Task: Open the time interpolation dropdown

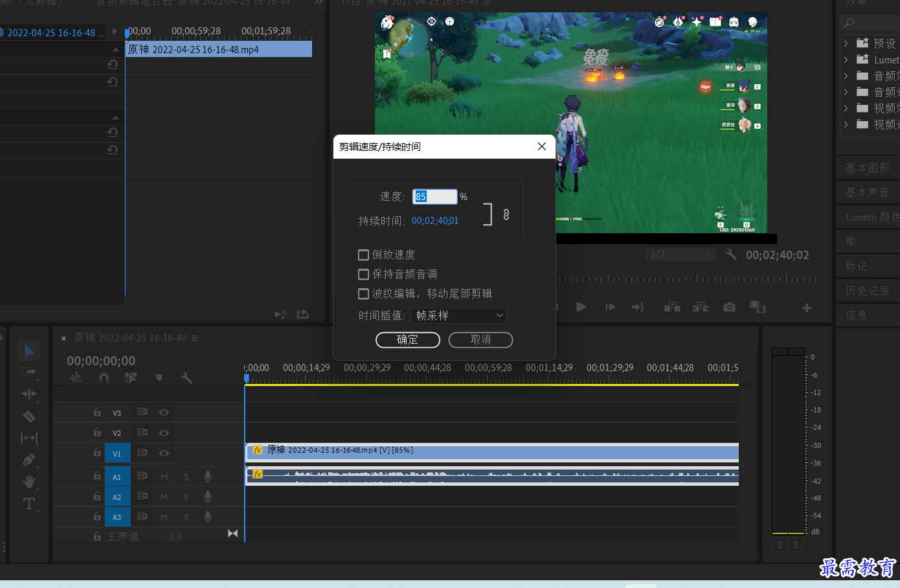Action: (x=459, y=315)
